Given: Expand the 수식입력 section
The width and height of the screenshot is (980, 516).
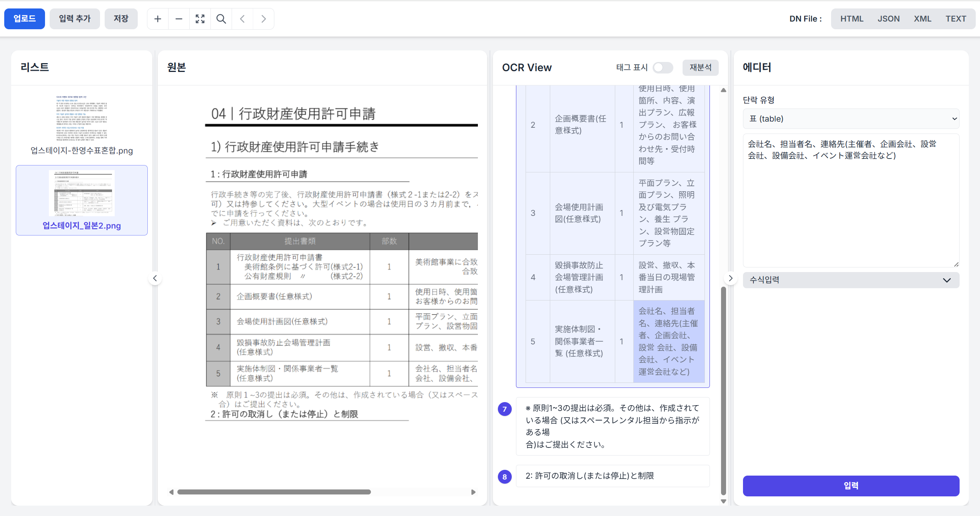Looking at the screenshot, I should pyautogui.click(x=851, y=280).
